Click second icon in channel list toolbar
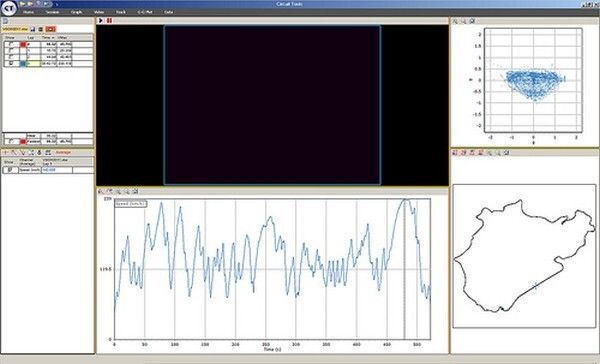This screenshot has width=600, height=364. pos(13,152)
